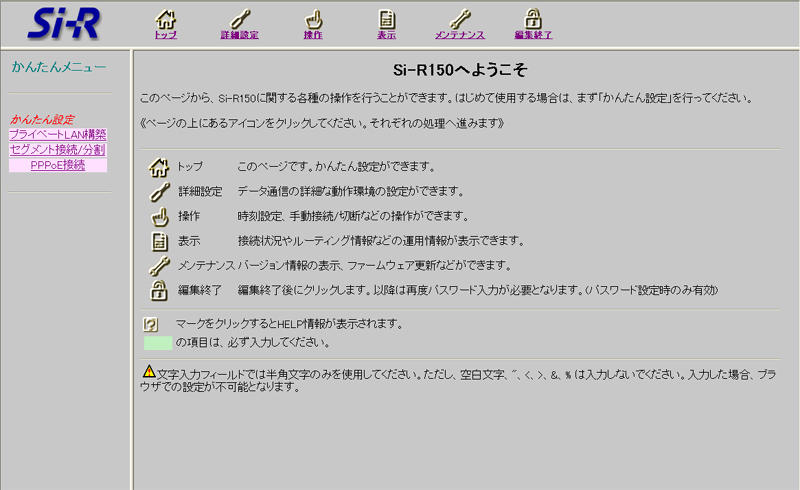Click the wrench メンテナンス icon in top navigation

click(460, 19)
